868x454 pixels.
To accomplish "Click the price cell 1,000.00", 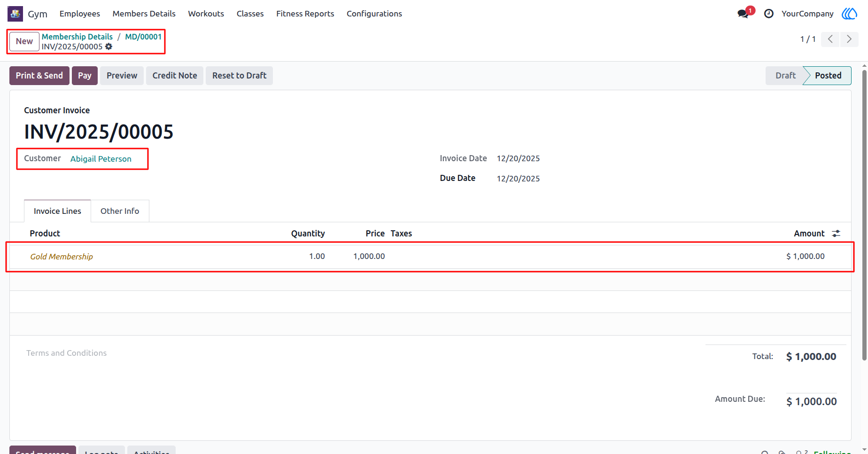I will tap(369, 256).
